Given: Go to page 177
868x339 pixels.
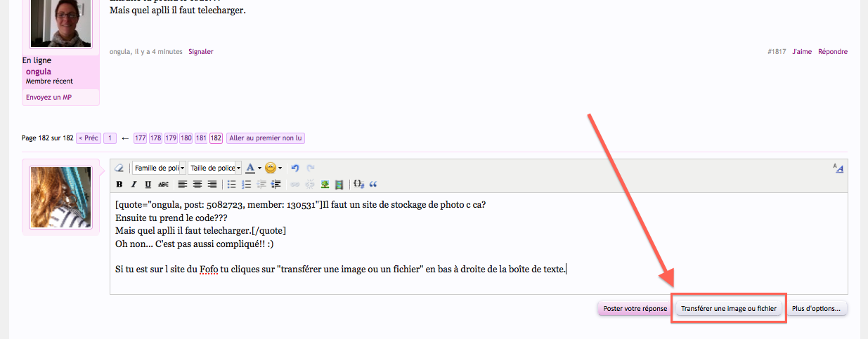Looking at the screenshot, I should pyautogui.click(x=140, y=138).
